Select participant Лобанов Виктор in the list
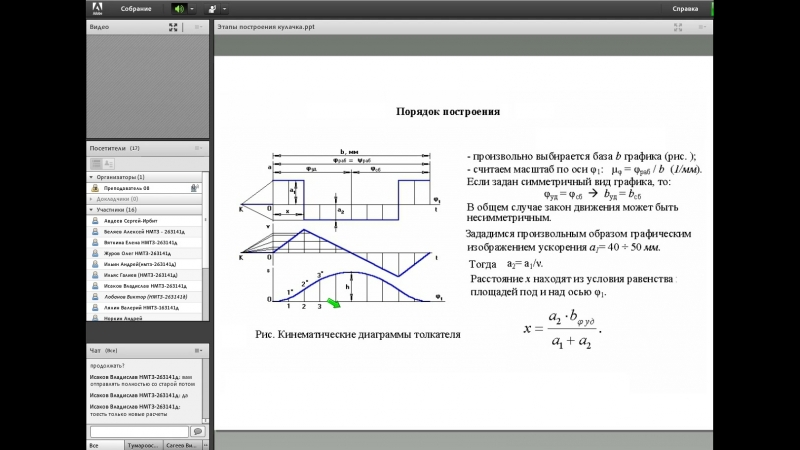800x450 pixels. pyautogui.click(x=144, y=296)
